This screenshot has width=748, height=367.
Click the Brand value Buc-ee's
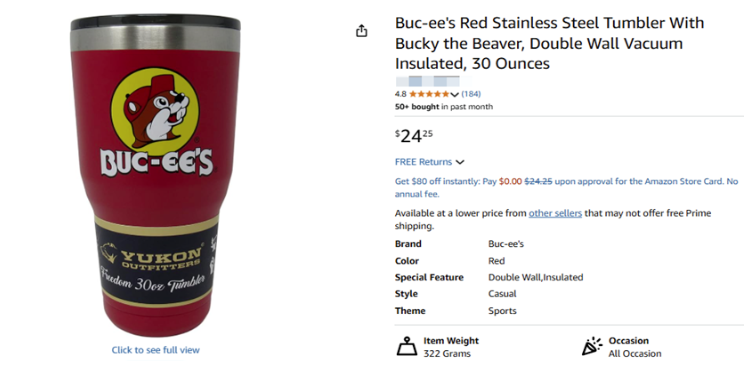coord(506,244)
